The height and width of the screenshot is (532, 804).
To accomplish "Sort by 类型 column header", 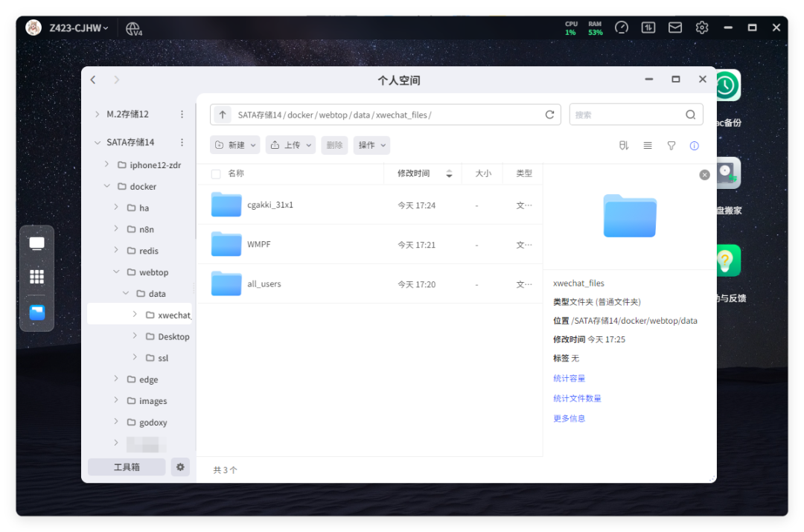I will click(524, 174).
